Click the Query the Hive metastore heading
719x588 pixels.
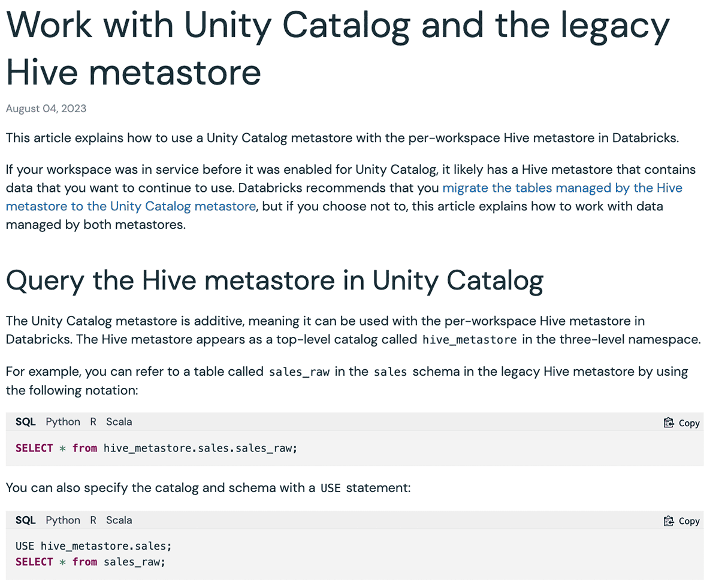point(274,280)
